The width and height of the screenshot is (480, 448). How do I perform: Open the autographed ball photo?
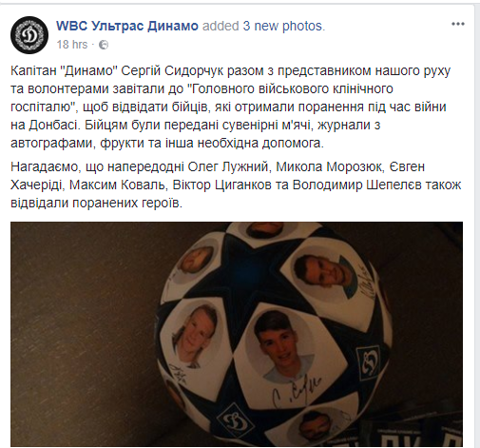point(237,334)
